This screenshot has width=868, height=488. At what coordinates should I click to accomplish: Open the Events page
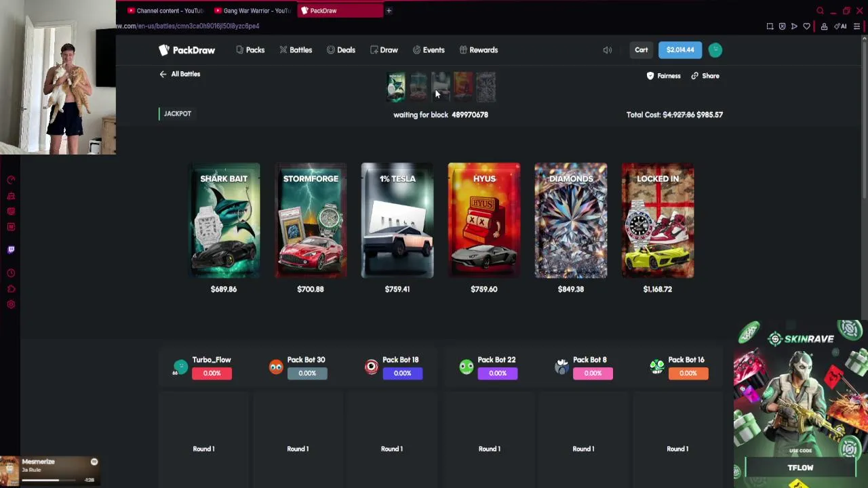[x=429, y=50]
